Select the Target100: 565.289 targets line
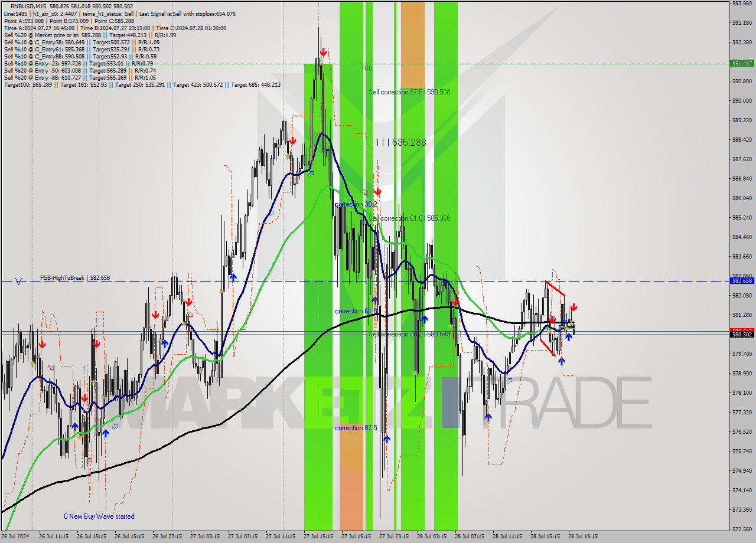This screenshot has height=543, width=756. coord(142,84)
